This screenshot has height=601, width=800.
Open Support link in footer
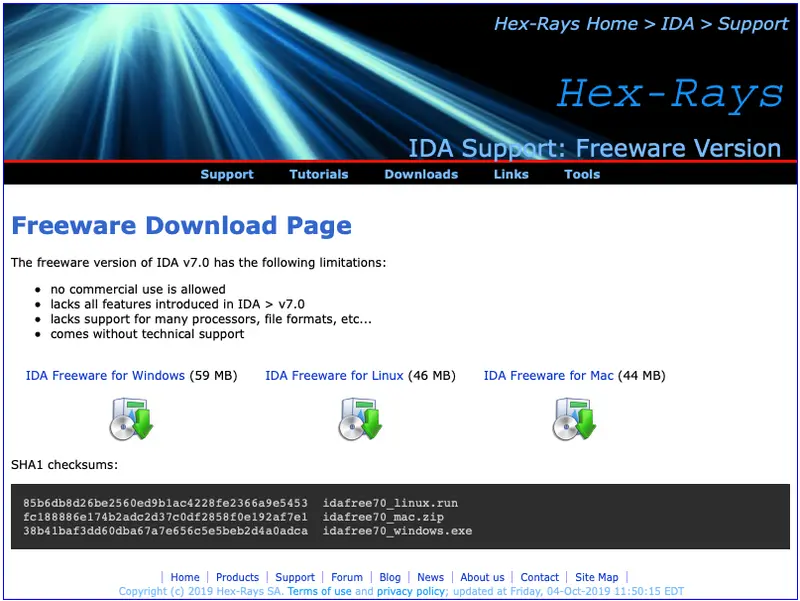pos(295,577)
